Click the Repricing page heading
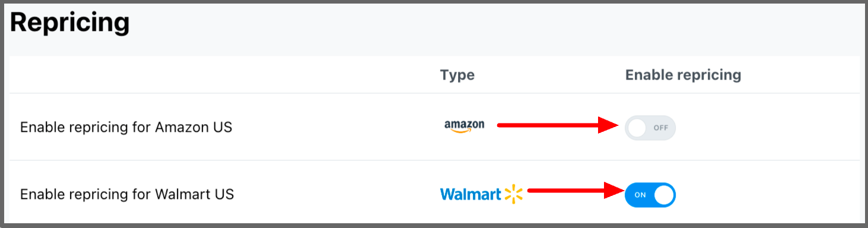Image resolution: width=868 pixels, height=228 pixels. tap(70, 23)
